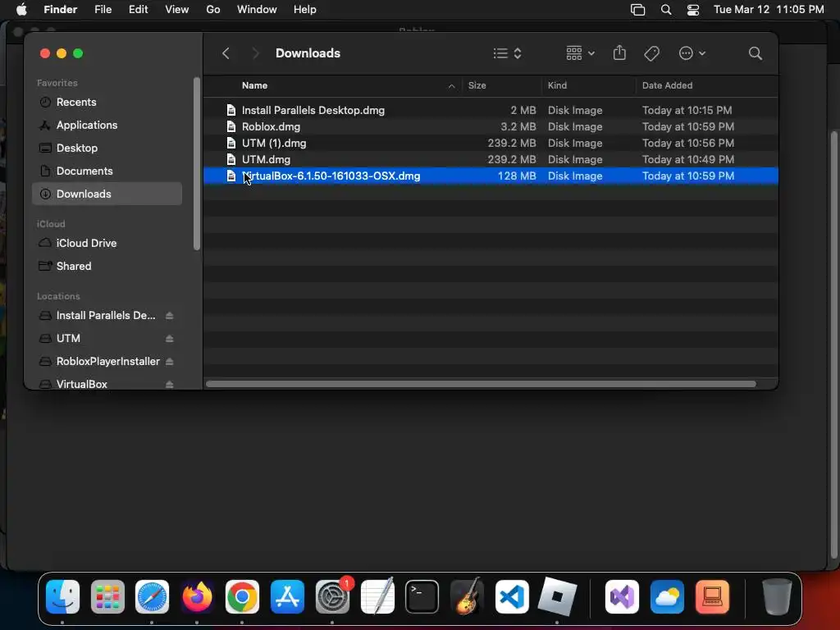Launch Safari from the Dock

click(152, 596)
